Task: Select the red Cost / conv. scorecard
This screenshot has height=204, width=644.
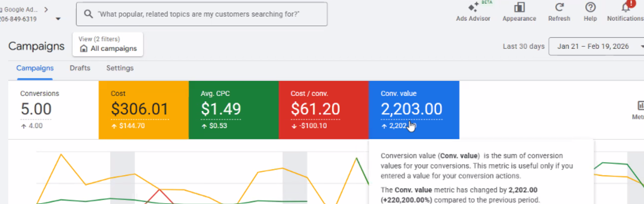Action: tap(323, 110)
